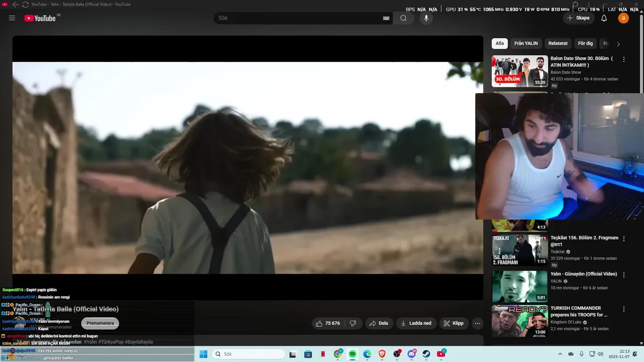Open options for Balon Date Show video
This screenshot has height=362, width=644.
(x=624, y=59)
